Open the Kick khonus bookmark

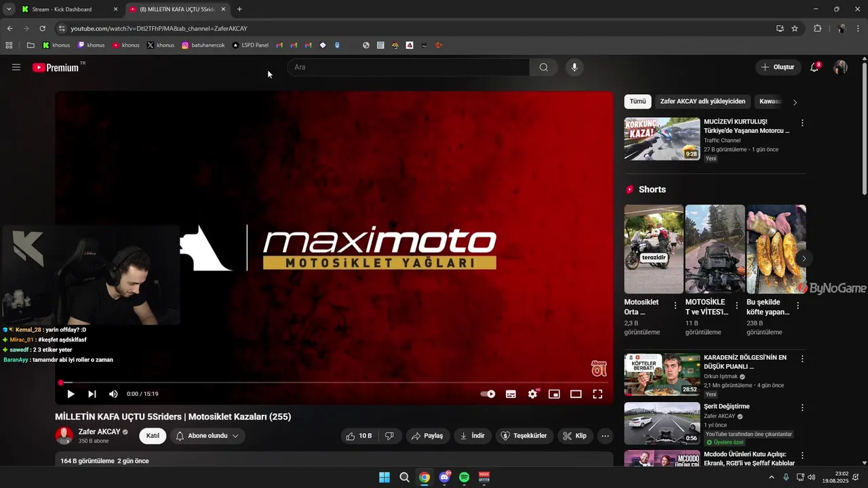click(x=56, y=45)
